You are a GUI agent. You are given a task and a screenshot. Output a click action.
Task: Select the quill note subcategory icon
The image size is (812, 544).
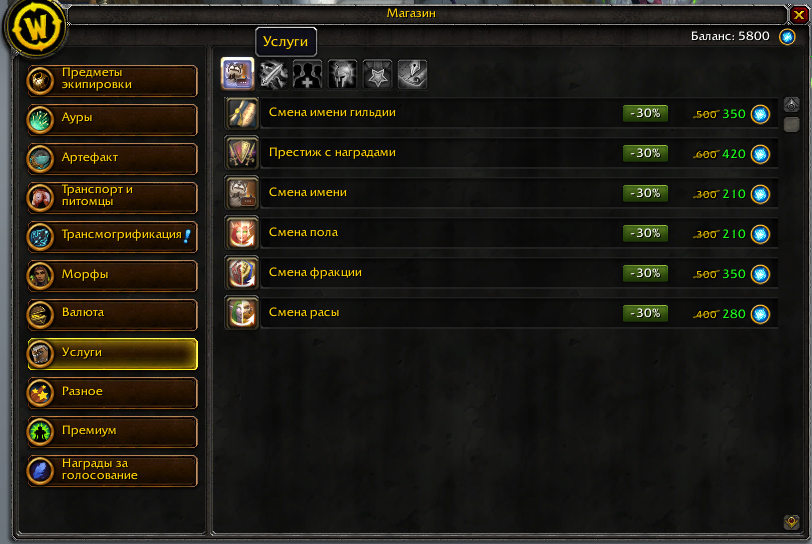412,74
